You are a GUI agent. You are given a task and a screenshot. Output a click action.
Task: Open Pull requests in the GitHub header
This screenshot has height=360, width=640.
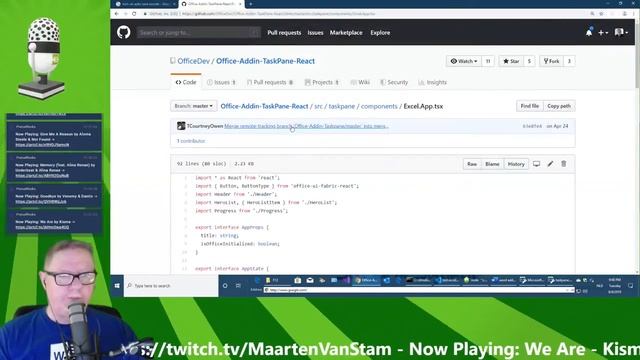pyautogui.click(x=284, y=33)
